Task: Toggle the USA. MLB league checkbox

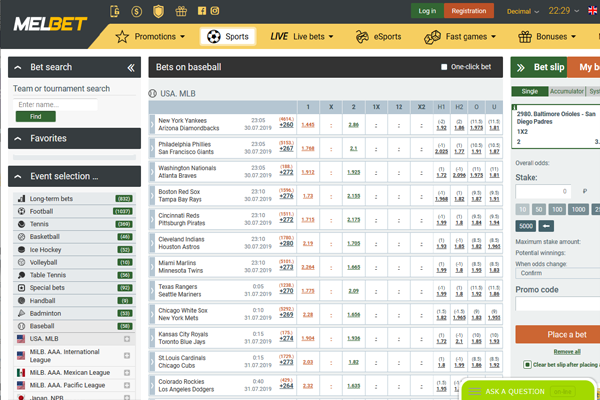Action: coord(127,339)
